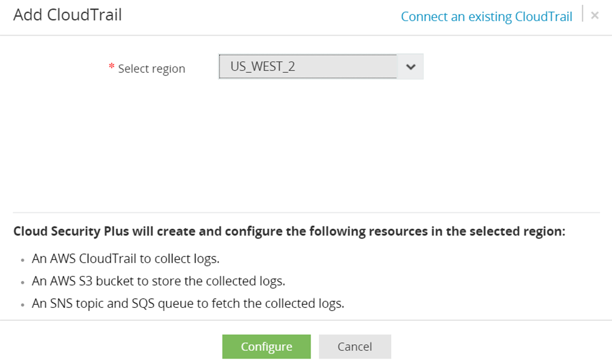
Task: Click the 'Select region' field label
Action: pyautogui.click(x=151, y=69)
